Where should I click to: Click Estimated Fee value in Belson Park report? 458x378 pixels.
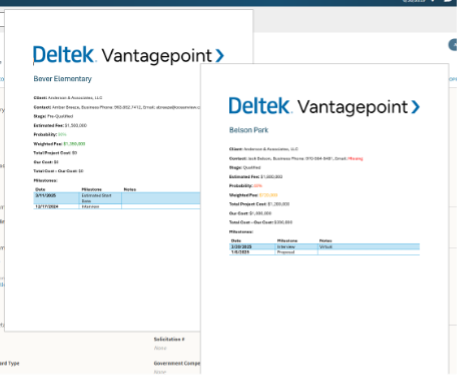click(271, 177)
